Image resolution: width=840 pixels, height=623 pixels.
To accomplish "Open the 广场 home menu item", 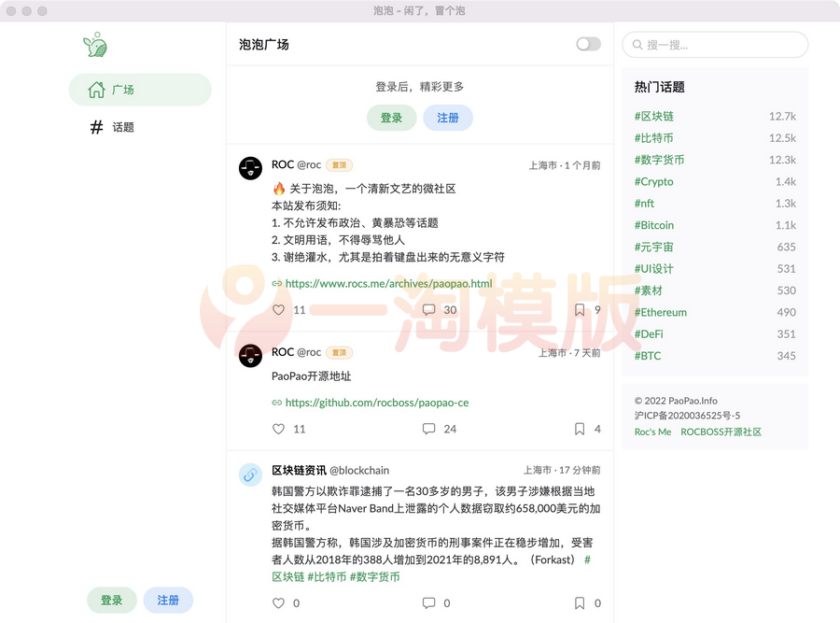I will pyautogui.click(x=140, y=90).
